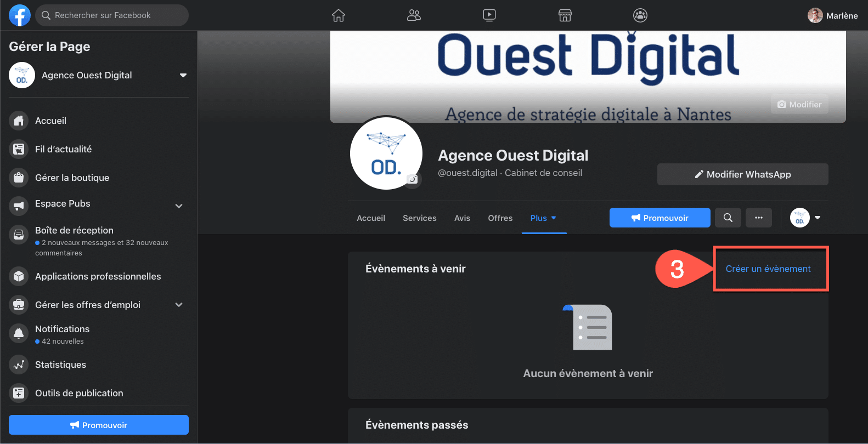Open the page identity switcher dropdown arrow
The width and height of the screenshot is (868, 444).
click(818, 218)
